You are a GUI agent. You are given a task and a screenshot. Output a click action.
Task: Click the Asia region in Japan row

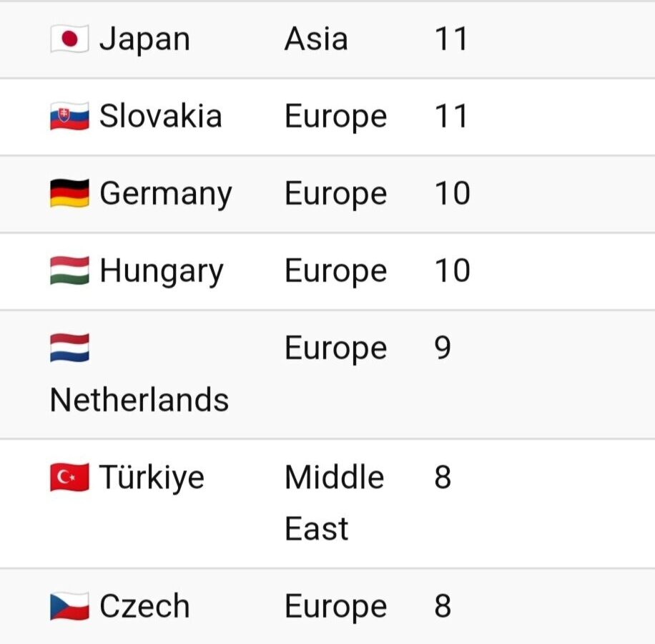tap(316, 39)
